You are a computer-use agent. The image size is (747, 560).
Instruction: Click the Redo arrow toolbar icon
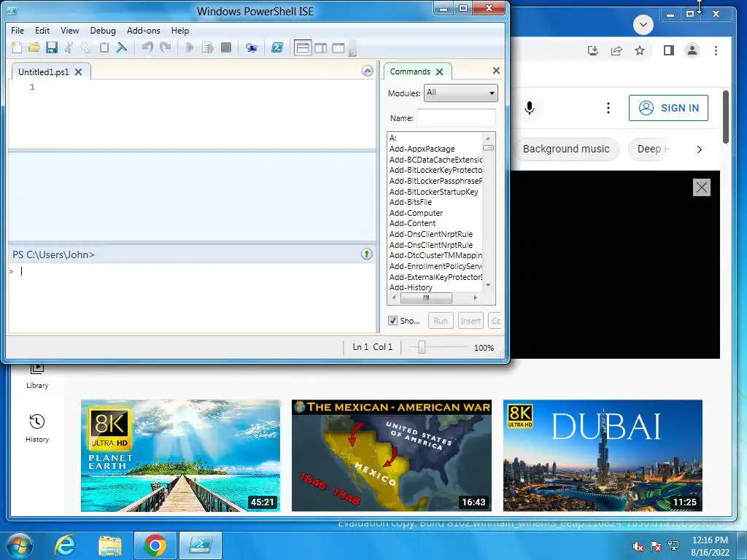pos(166,47)
